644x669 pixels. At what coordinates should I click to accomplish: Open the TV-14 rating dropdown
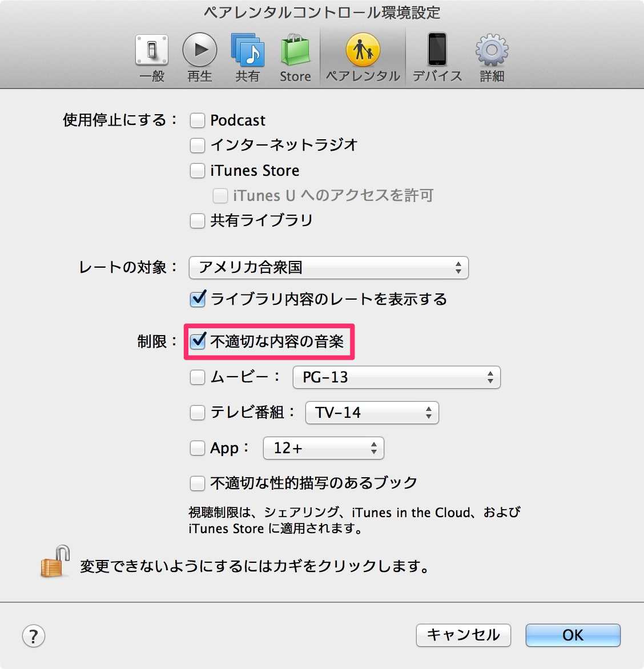tap(372, 413)
